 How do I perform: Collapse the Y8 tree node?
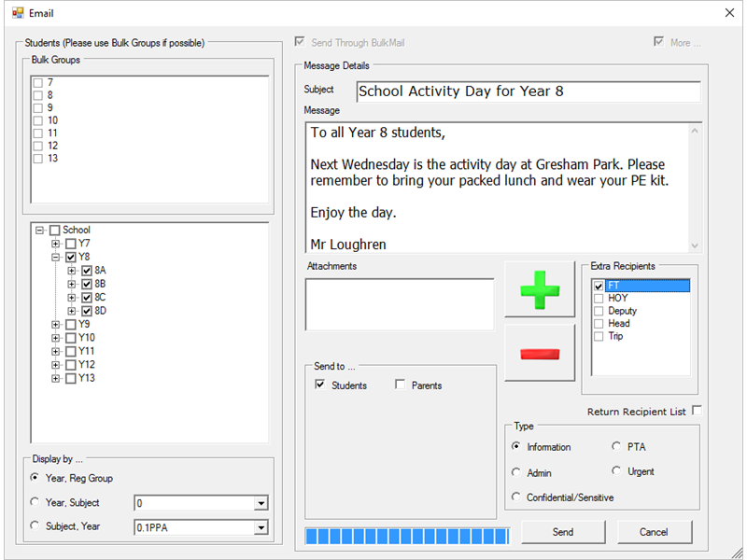point(56,257)
